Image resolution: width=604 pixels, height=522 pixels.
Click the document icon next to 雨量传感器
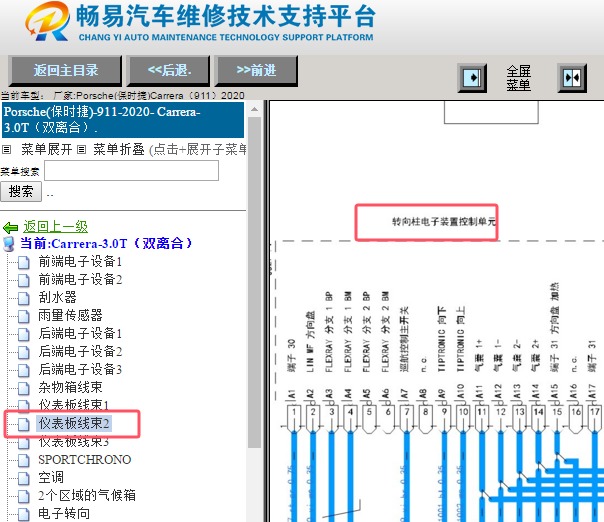[x=23, y=316]
